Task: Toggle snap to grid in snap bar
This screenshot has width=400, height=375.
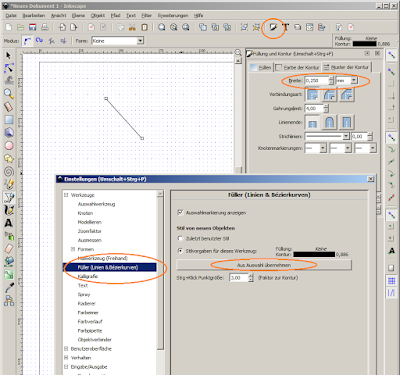Action: [391, 281]
